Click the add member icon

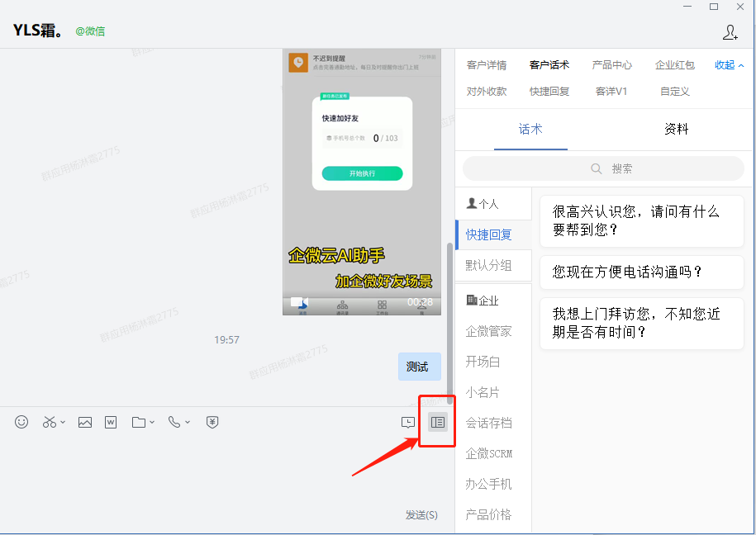pyautogui.click(x=730, y=32)
